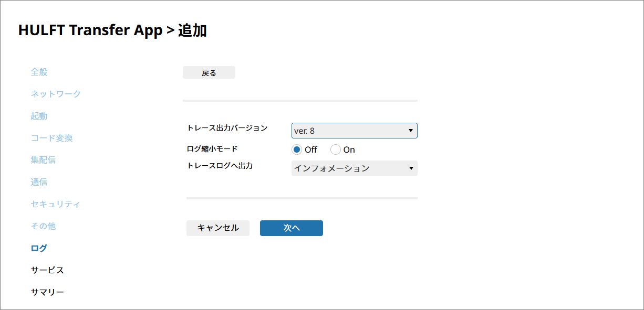Click the active ログ sidebar item
The width and height of the screenshot is (644, 310).
point(39,248)
